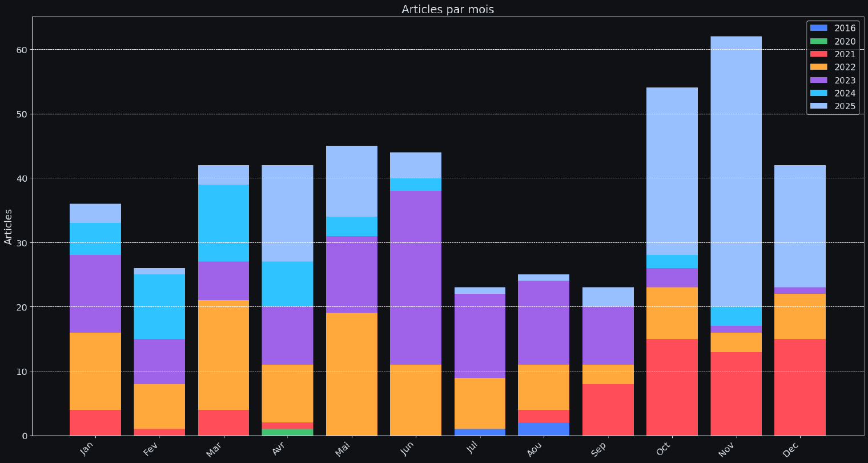Click the orange 2022 segment in Mai bar
The image size is (868, 463).
(351, 374)
